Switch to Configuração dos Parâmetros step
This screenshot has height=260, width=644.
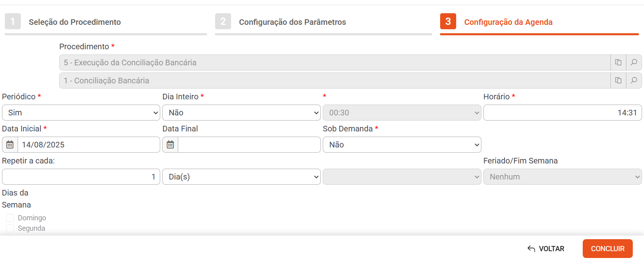(x=292, y=22)
